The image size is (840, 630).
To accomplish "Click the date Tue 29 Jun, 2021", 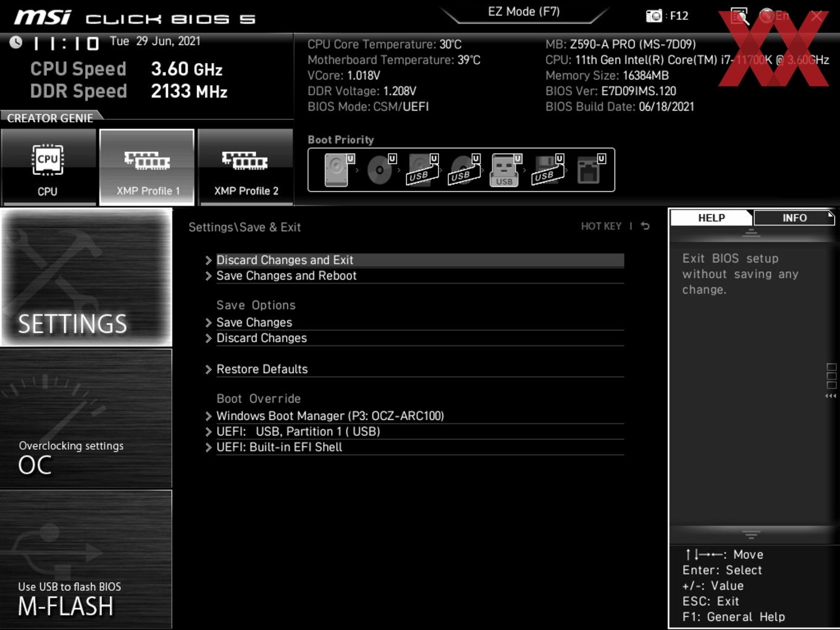I will (x=155, y=41).
